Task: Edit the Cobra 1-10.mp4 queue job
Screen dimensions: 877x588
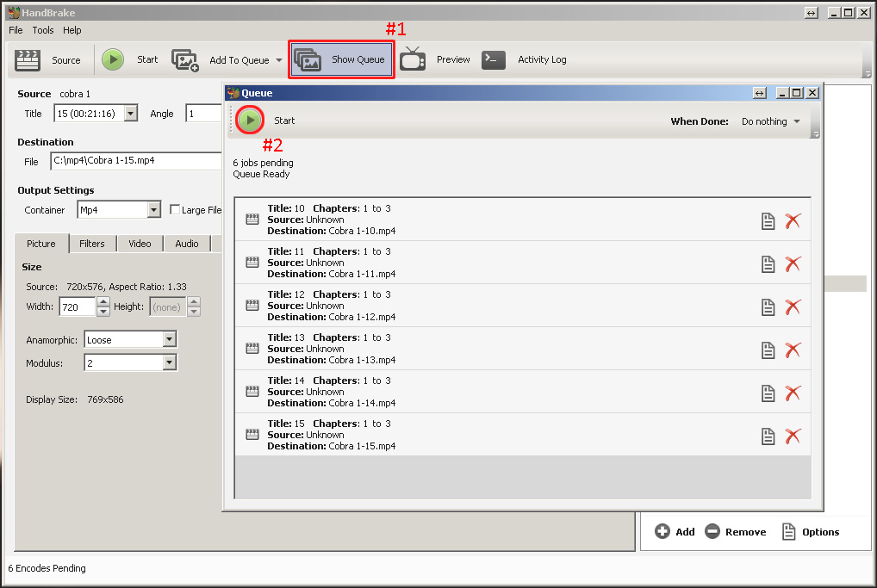Action: (x=768, y=221)
